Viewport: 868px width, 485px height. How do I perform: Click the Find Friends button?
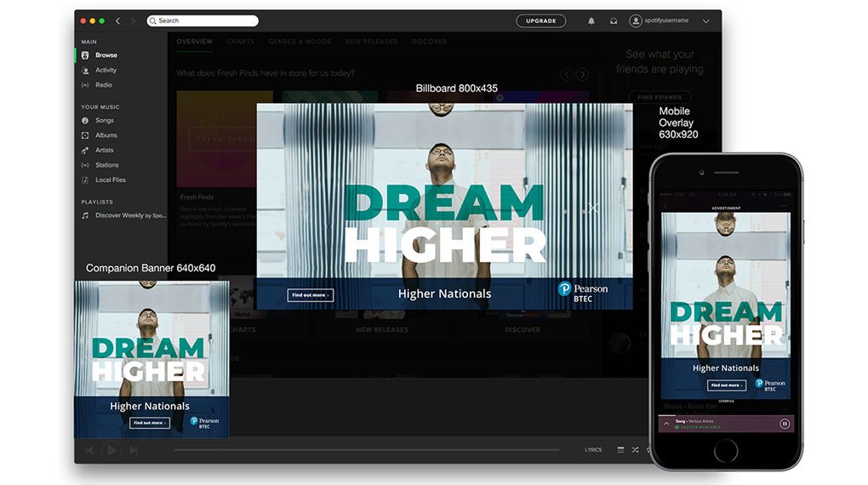click(660, 97)
